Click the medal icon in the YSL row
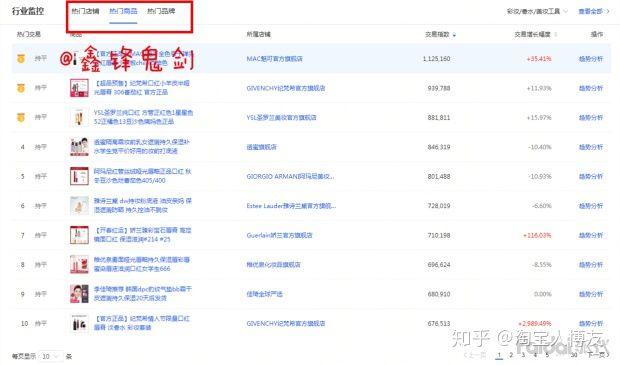 click(21, 117)
